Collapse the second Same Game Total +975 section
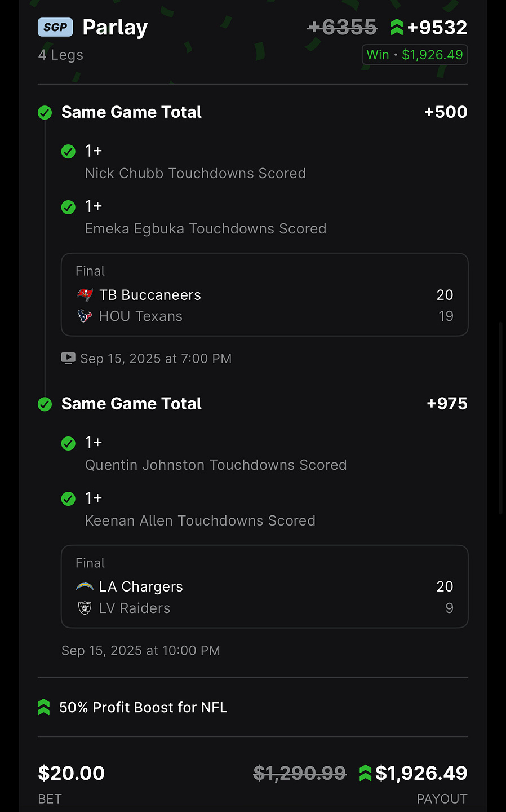The image size is (506, 812). (252, 404)
